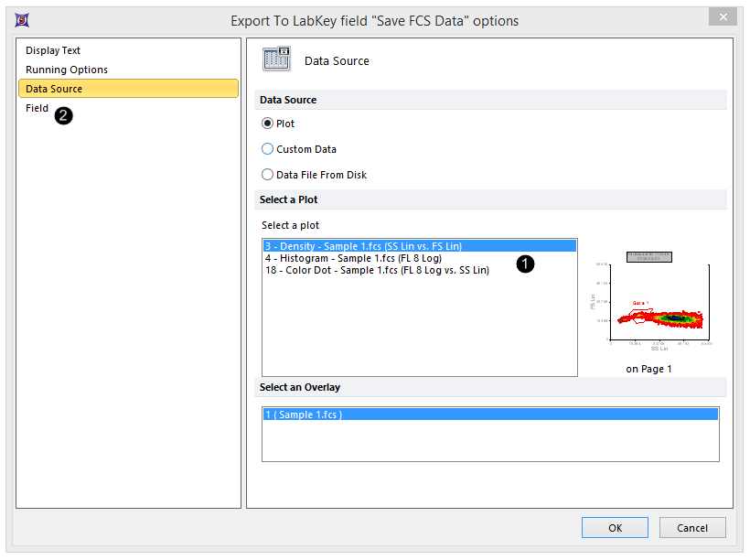Click the black number 2 callout marker
The height and width of the screenshot is (560, 750).
(x=63, y=114)
